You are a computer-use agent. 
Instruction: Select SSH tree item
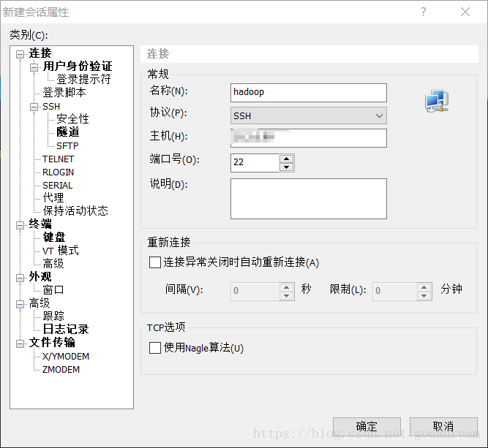click(x=51, y=106)
